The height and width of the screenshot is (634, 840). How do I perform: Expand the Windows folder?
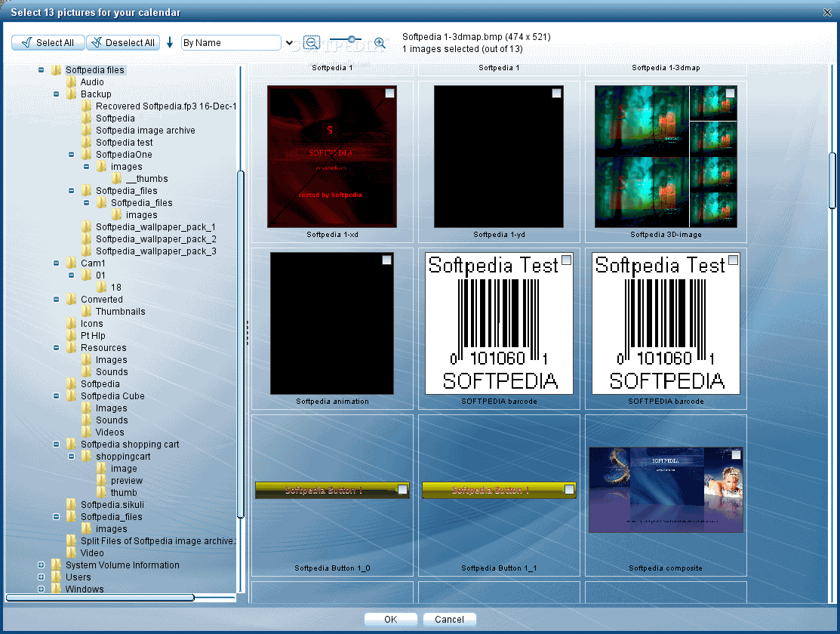coord(42,589)
